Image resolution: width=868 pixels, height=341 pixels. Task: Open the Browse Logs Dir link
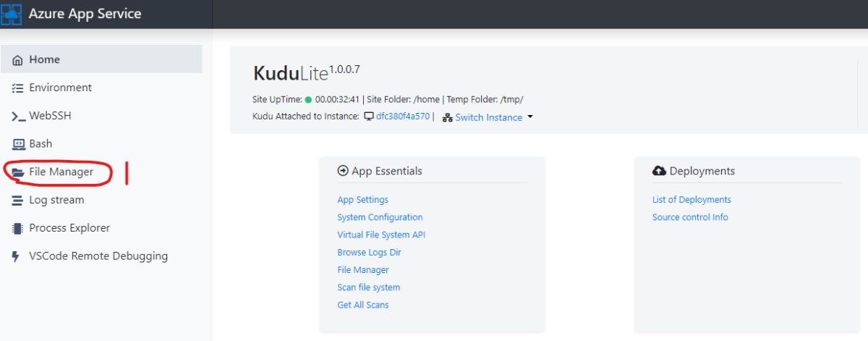tap(369, 253)
